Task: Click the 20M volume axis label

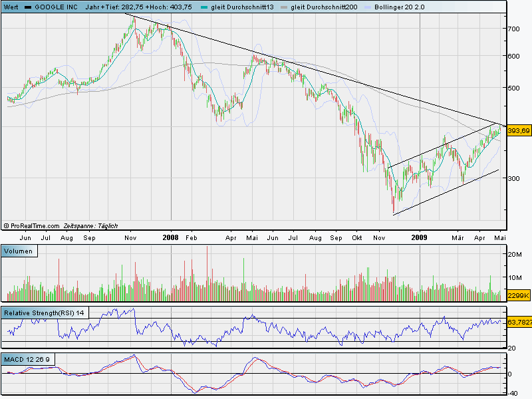Action: [x=515, y=254]
